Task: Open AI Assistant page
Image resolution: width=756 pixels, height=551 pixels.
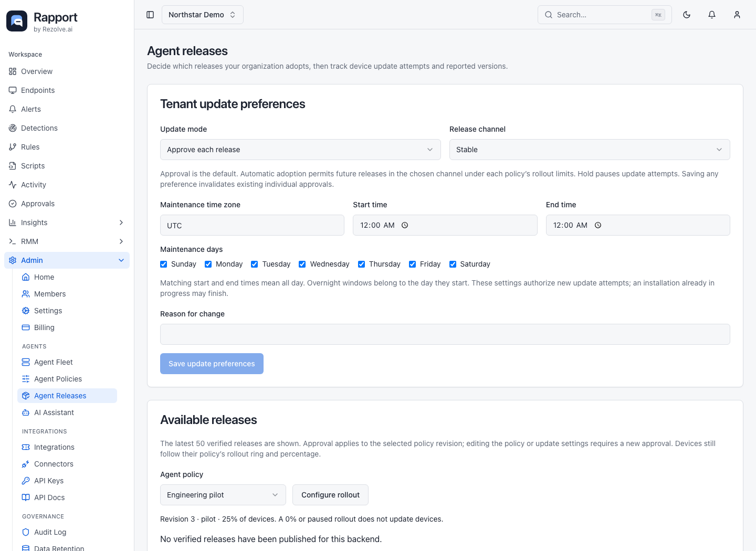Action: tap(67, 412)
